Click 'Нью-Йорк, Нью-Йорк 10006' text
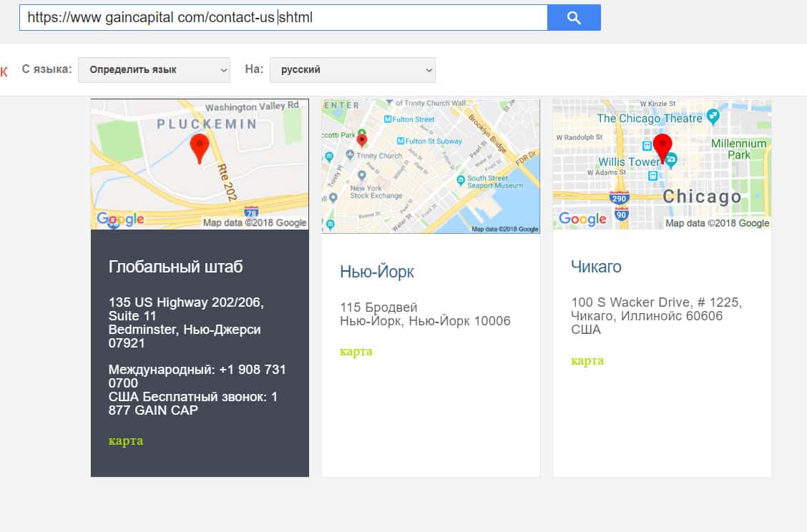Viewport: 807px width, 532px height. [425, 321]
